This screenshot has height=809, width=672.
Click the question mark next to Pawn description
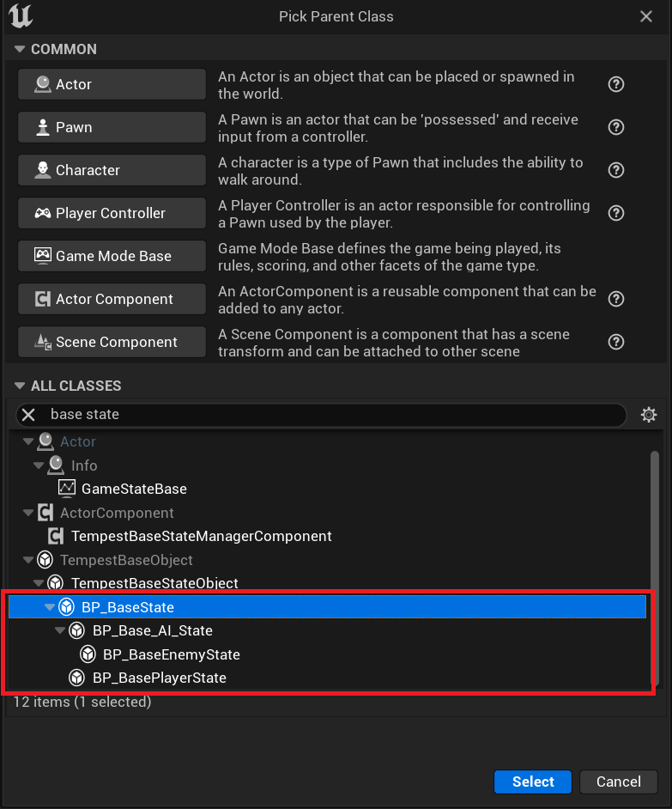point(615,127)
